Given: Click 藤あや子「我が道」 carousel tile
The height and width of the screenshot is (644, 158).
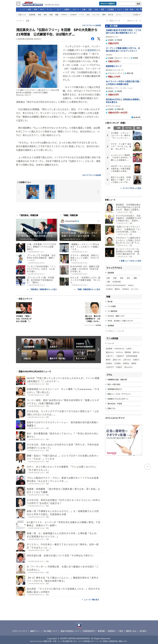Looking at the screenshot, I should coord(60,355).
